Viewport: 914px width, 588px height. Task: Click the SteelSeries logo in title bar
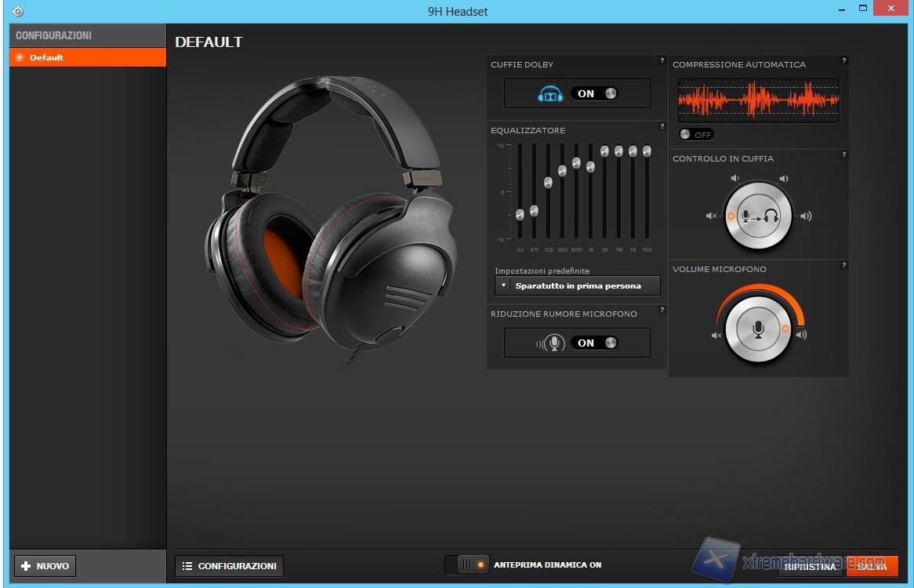pyautogui.click(x=17, y=11)
